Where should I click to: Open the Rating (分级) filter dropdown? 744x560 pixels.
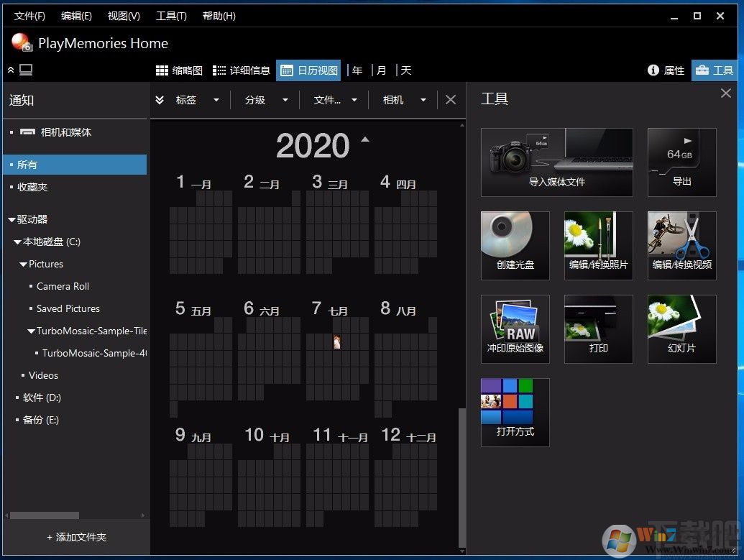click(x=266, y=100)
